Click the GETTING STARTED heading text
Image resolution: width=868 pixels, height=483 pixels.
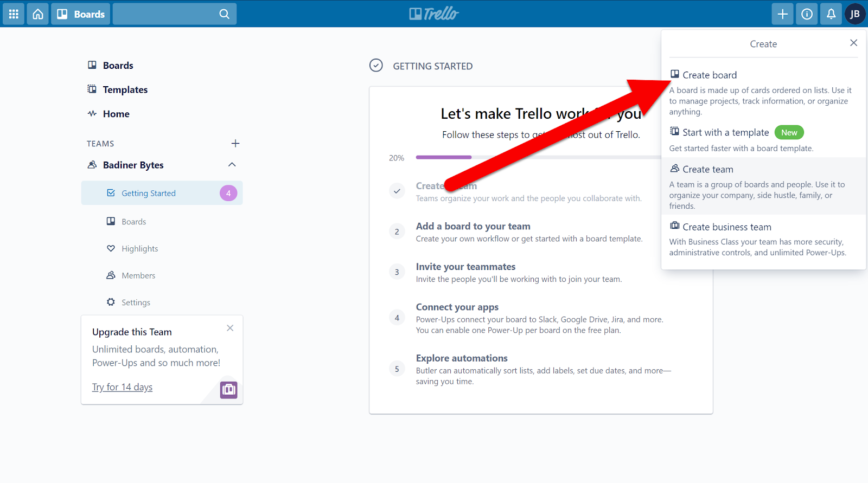point(432,66)
